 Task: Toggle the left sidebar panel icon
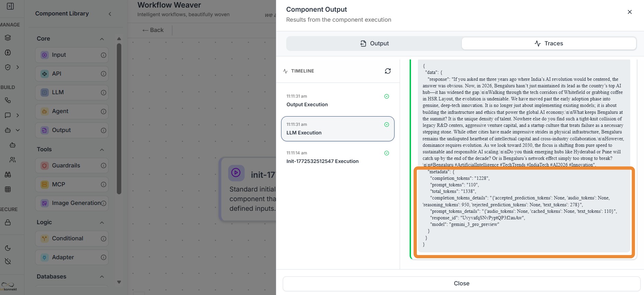coord(10,6)
